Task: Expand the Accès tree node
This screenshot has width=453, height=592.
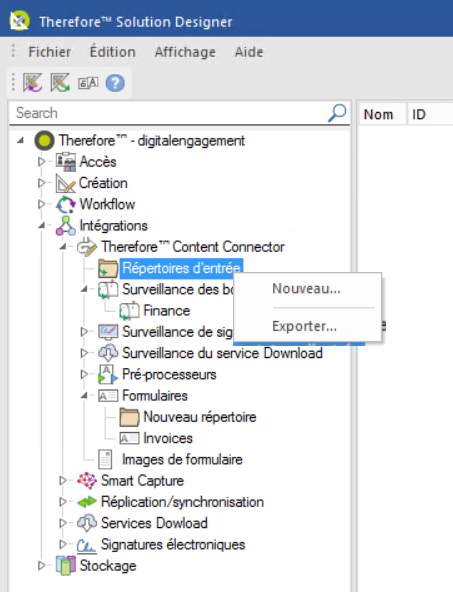Action: (42, 162)
